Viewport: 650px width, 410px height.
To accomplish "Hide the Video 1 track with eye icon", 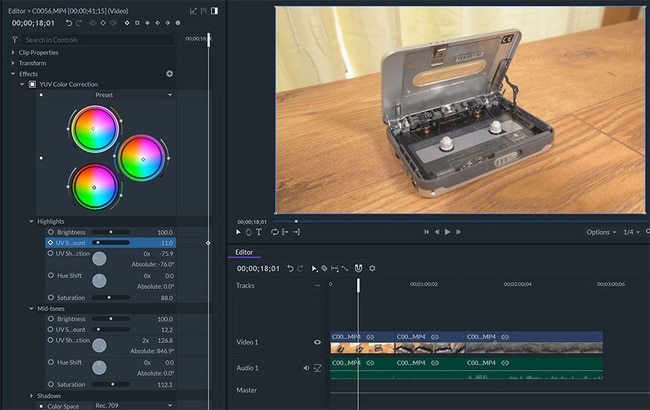I will 318,342.
